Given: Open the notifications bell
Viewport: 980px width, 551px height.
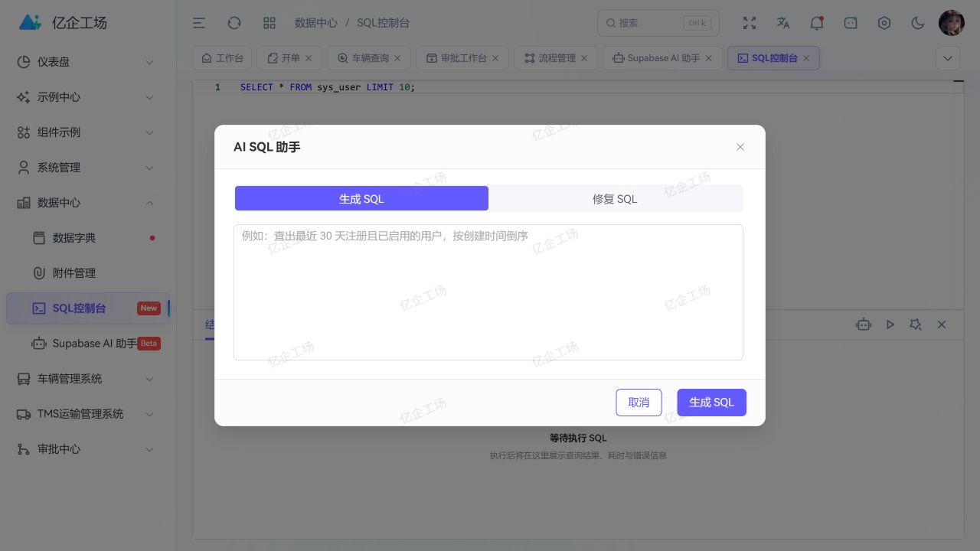Looking at the screenshot, I should tap(817, 23).
